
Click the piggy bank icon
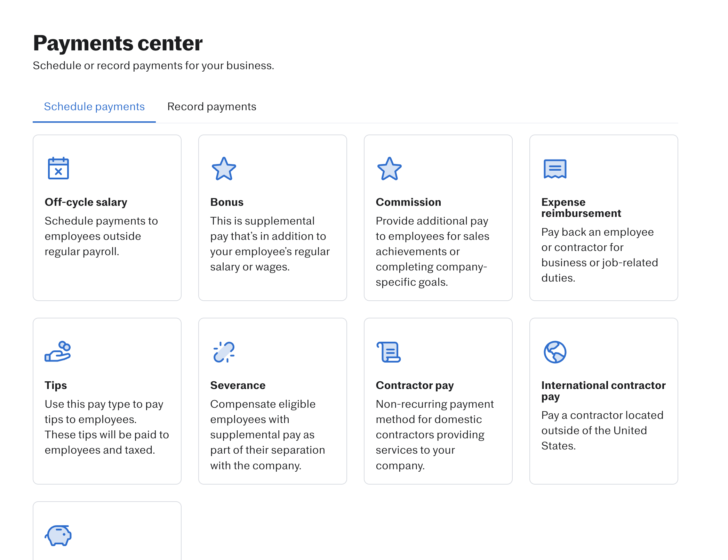click(x=58, y=535)
